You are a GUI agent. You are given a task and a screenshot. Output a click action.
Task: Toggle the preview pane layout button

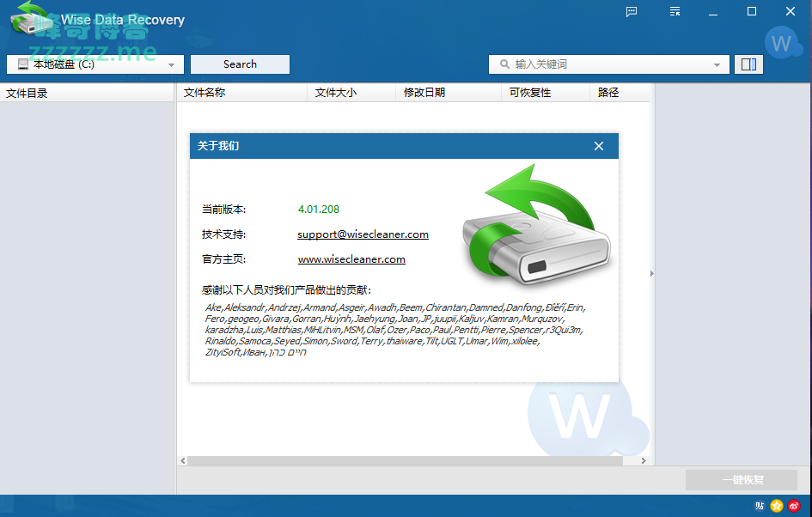[748, 64]
